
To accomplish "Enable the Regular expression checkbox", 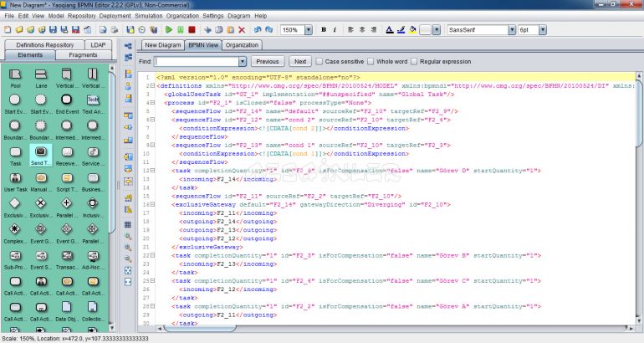I will coord(414,61).
